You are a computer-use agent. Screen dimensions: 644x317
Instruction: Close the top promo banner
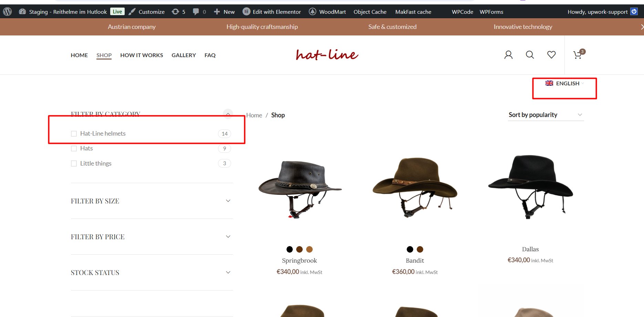tap(642, 27)
